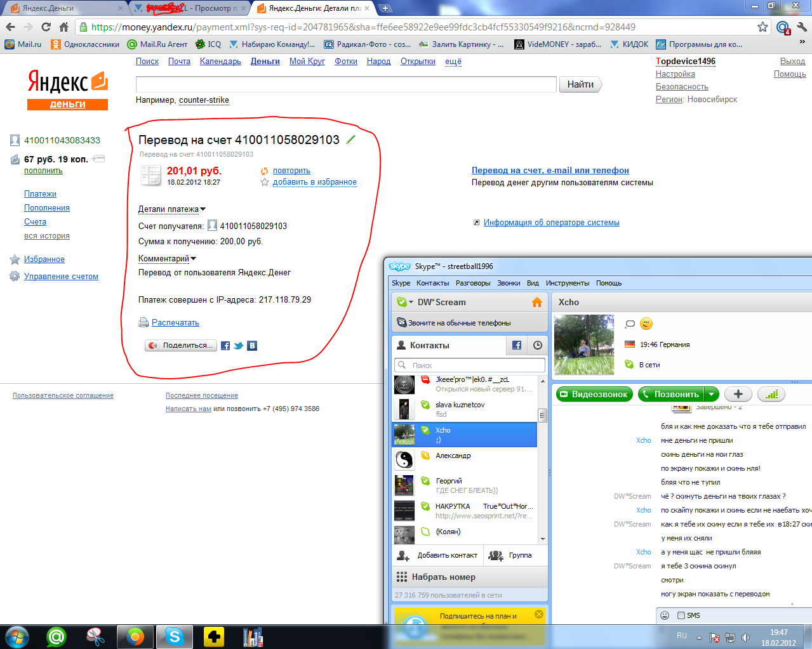The width and height of the screenshot is (812, 649).
Task: Open Skype menu in Skype window
Action: 401,283
